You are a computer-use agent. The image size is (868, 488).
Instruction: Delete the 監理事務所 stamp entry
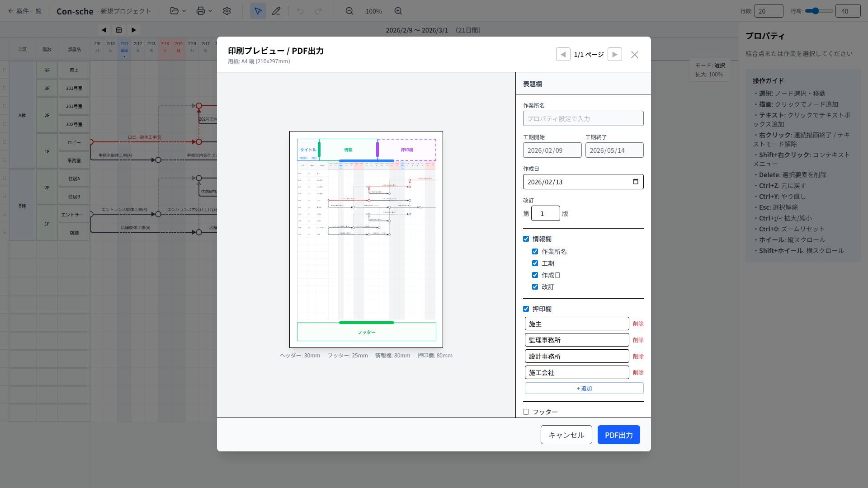(x=638, y=340)
